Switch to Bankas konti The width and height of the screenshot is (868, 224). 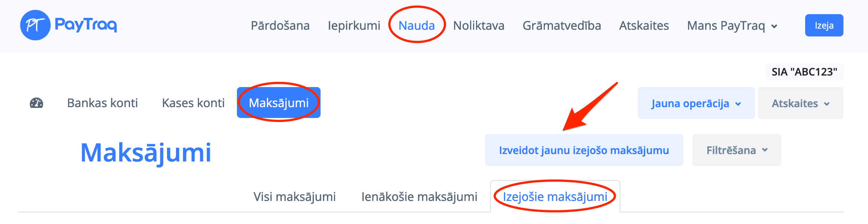pos(102,103)
